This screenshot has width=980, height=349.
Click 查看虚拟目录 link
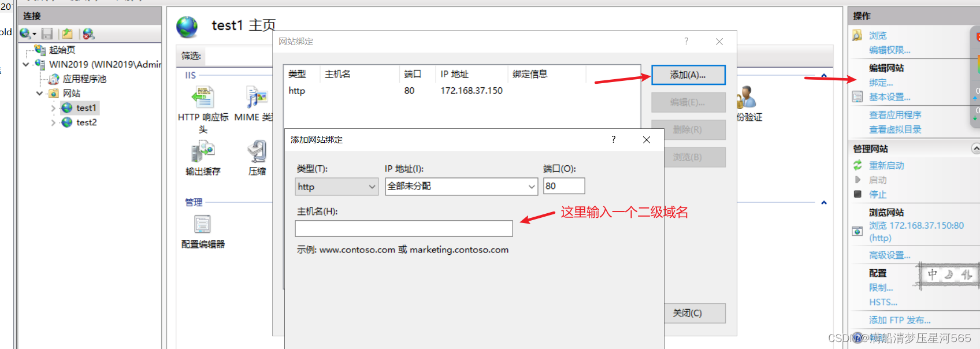pyautogui.click(x=895, y=129)
